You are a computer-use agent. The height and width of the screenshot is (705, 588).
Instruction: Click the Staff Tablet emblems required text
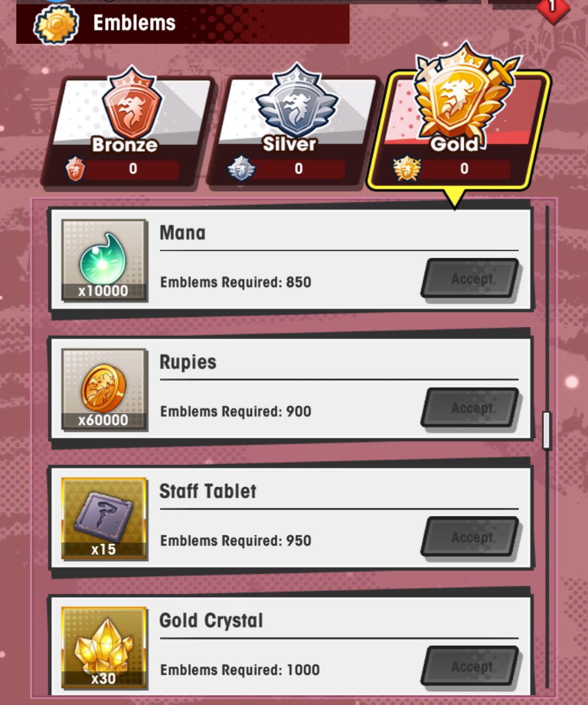[236, 541]
